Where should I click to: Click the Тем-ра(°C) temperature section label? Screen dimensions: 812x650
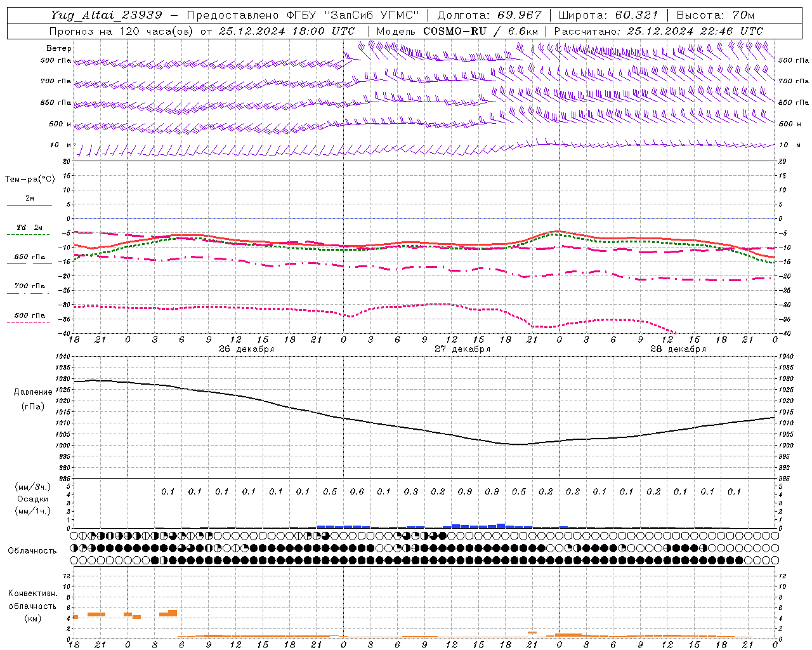[30, 180]
